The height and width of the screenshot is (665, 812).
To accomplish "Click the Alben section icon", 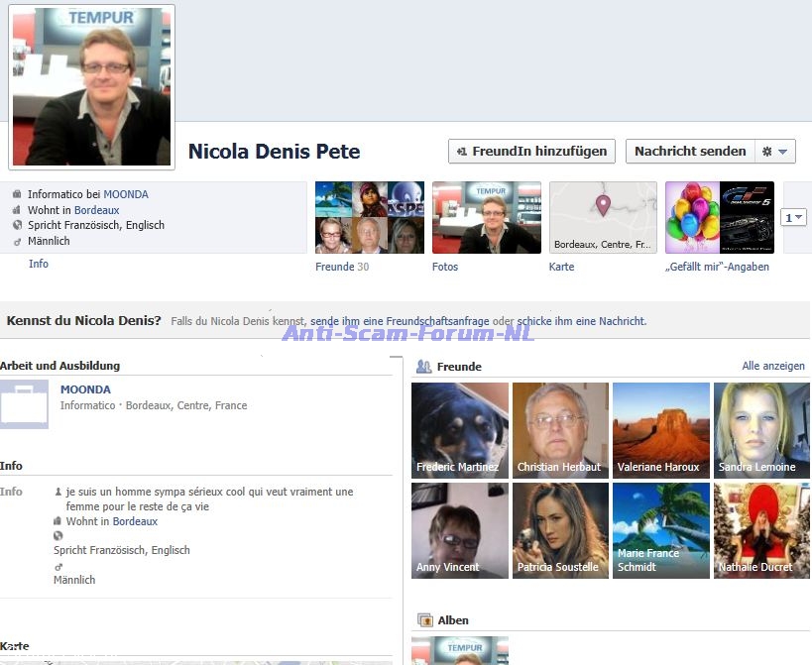I will point(423,620).
